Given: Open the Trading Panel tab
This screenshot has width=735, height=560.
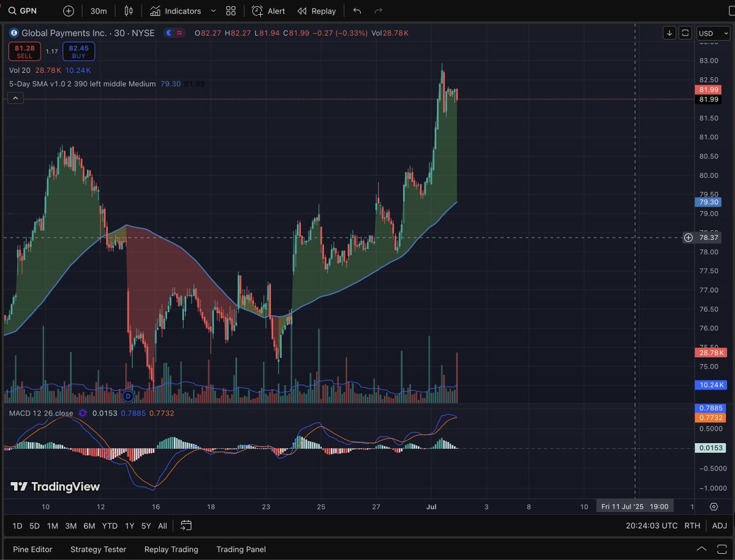Looking at the screenshot, I should [241, 550].
